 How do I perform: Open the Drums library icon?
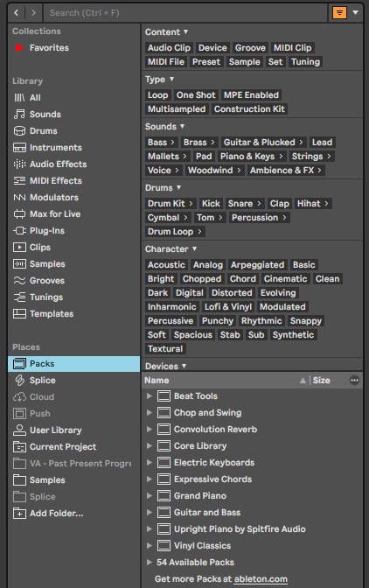pos(19,131)
